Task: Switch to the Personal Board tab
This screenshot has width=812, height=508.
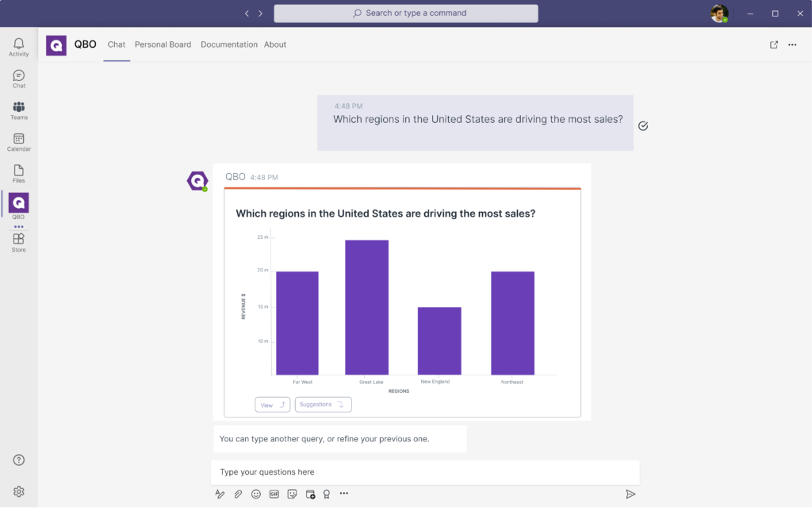Action: click(163, 44)
